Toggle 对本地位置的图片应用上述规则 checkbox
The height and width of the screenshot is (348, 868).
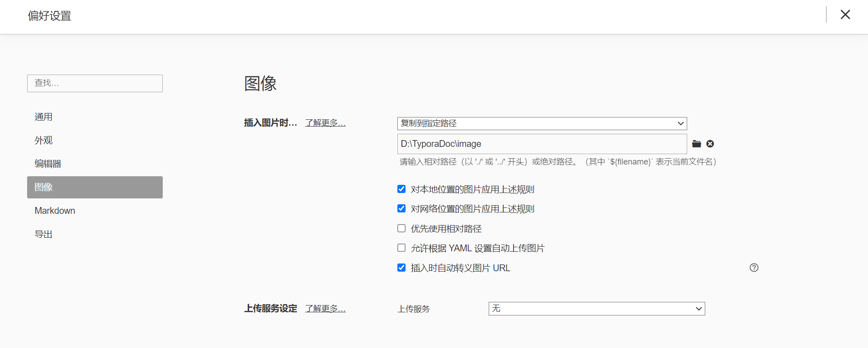pos(401,189)
